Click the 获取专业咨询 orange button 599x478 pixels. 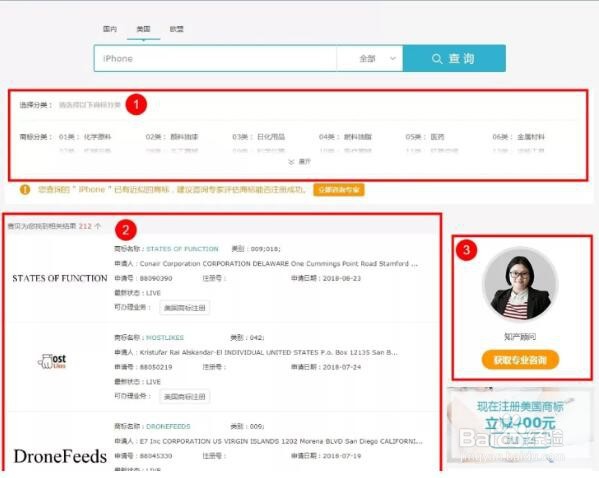[x=520, y=360]
